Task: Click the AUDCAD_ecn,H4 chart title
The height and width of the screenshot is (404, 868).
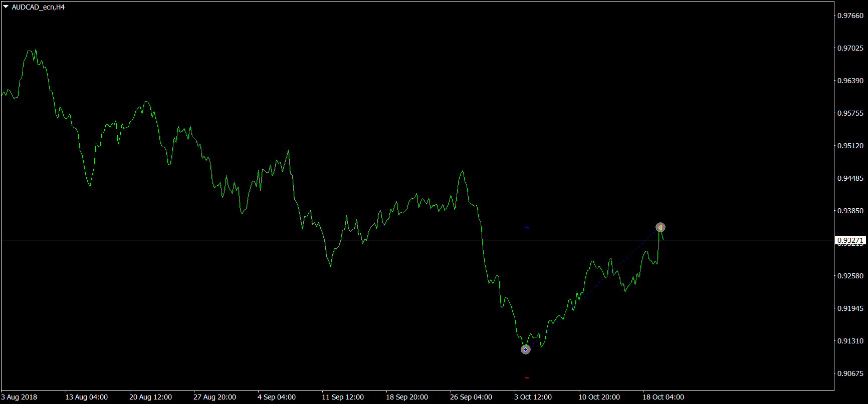Action: click(38, 7)
